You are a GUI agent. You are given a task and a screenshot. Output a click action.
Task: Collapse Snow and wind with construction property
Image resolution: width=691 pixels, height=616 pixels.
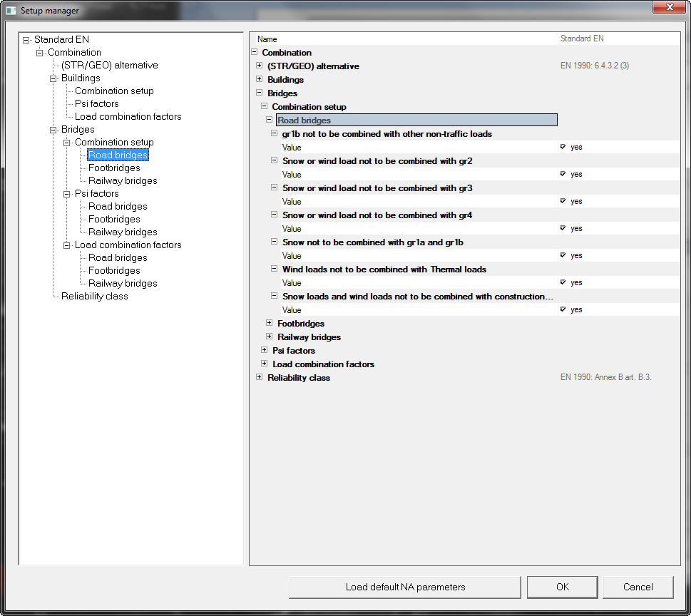tap(274, 296)
